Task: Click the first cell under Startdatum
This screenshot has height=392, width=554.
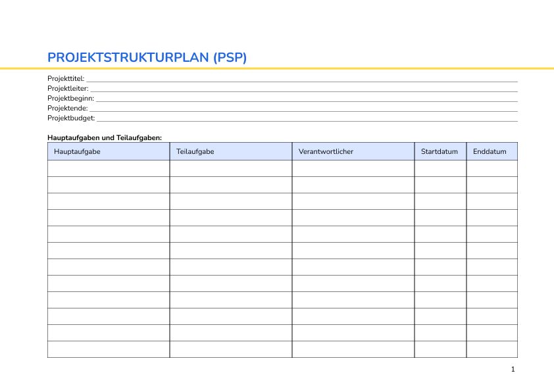Action: coord(440,168)
